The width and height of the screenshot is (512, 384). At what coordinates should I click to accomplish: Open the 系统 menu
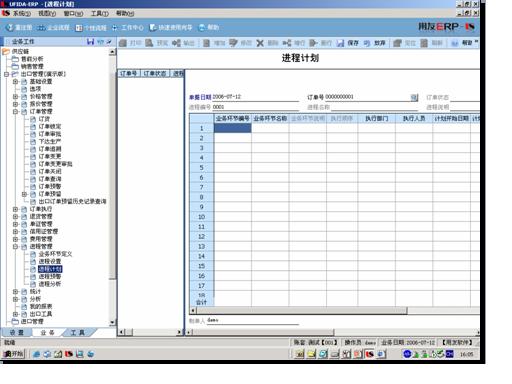pos(21,13)
